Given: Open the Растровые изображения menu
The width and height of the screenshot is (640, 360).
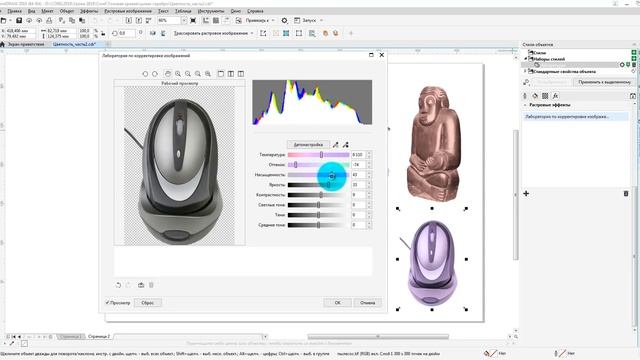Looking at the screenshot, I should [x=128, y=11].
